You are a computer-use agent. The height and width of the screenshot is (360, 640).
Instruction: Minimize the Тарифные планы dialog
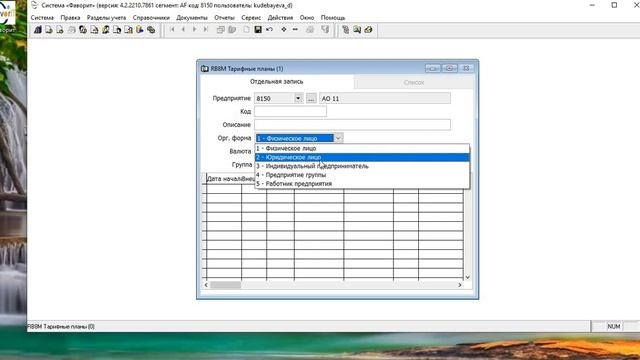(x=433, y=68)
